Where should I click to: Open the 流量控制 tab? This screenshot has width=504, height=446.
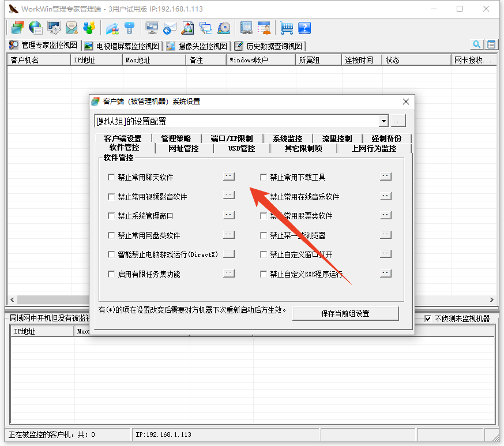tap(336, 138)
